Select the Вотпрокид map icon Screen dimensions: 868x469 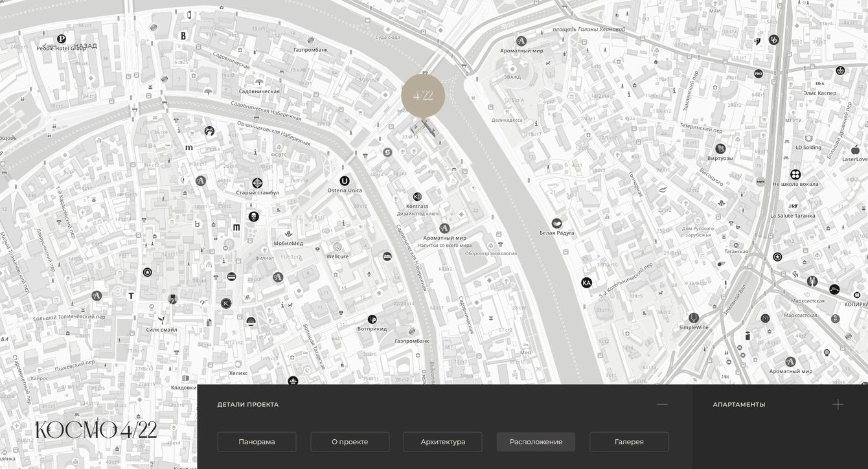pyautogui.click(x=372, y=319)
